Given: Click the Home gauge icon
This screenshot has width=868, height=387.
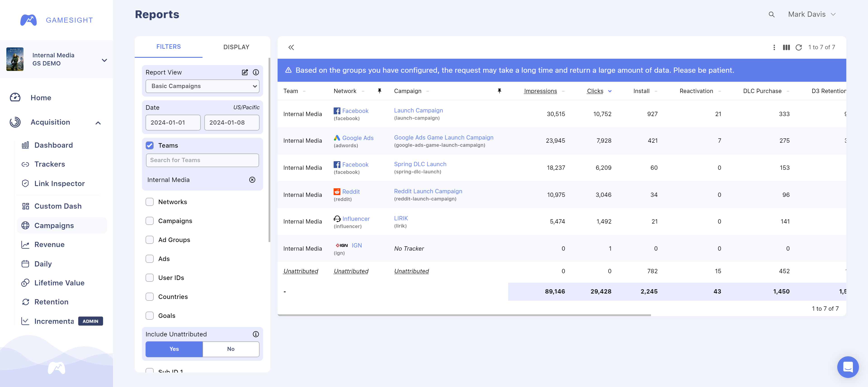Looking at the screenshot, I should point(15,98).
